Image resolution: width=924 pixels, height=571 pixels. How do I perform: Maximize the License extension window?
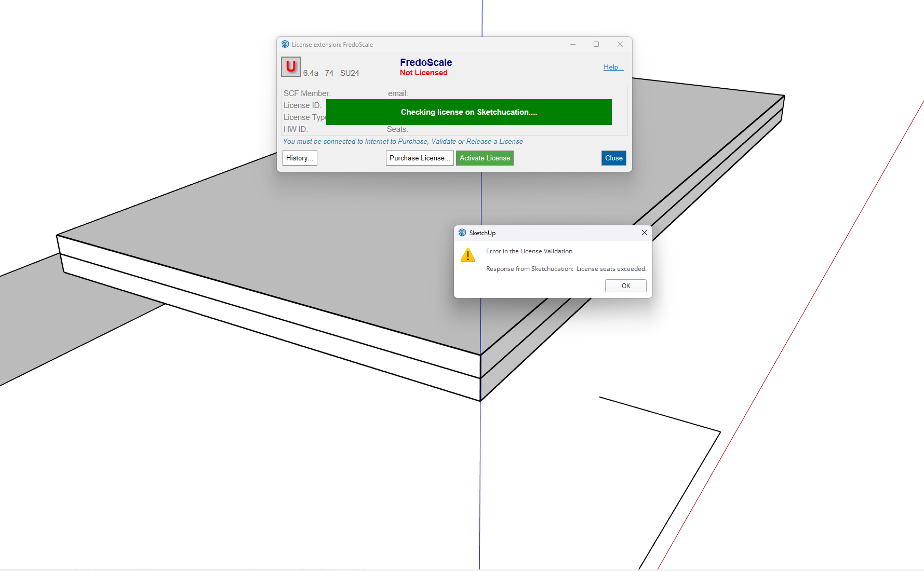(596, 44)
